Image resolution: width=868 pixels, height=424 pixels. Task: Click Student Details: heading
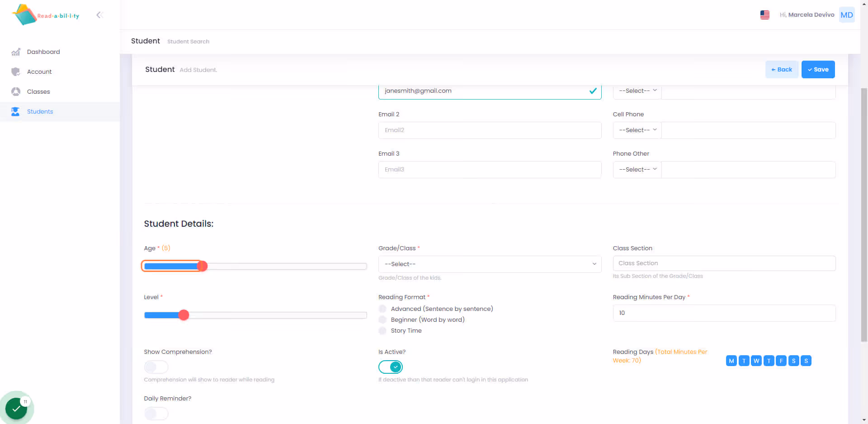pos(179,224)
